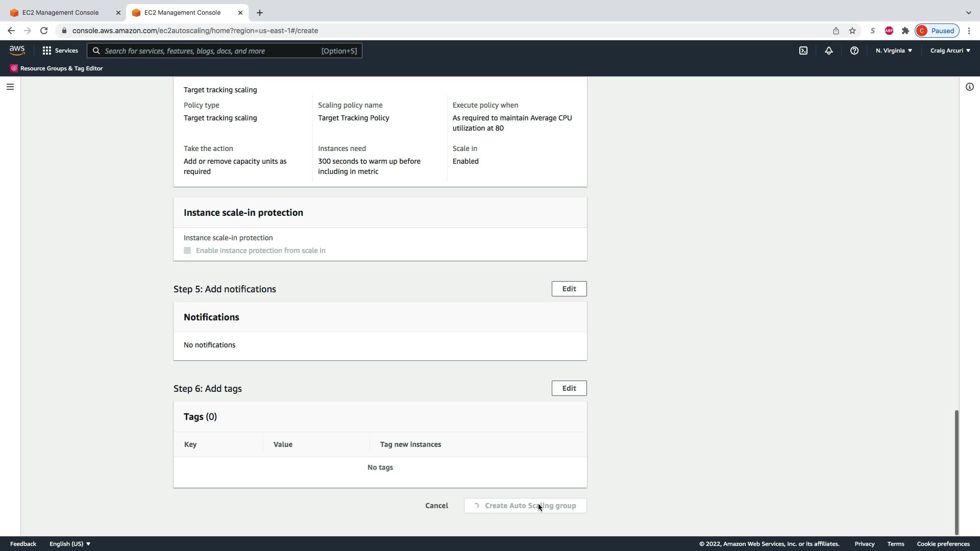Expand the English (US) language selector
The height and width of the screenshot is (551, 980).
[x=70, y=544]
